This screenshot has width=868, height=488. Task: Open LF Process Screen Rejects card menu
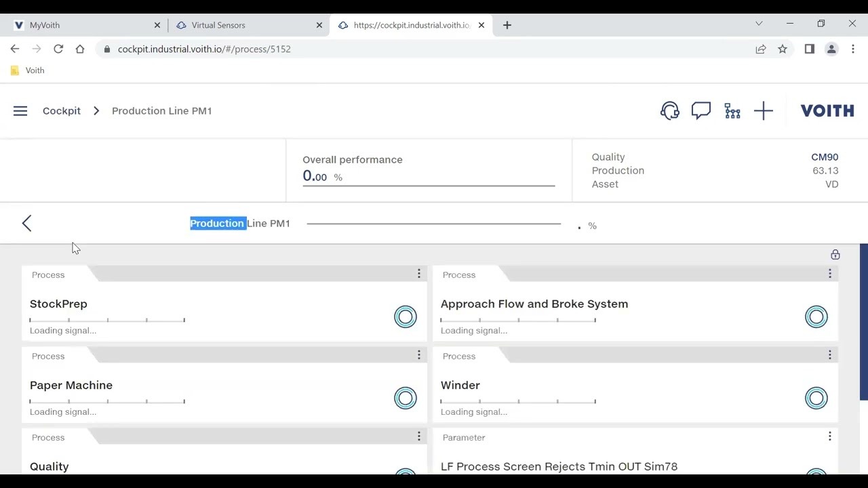829,436
